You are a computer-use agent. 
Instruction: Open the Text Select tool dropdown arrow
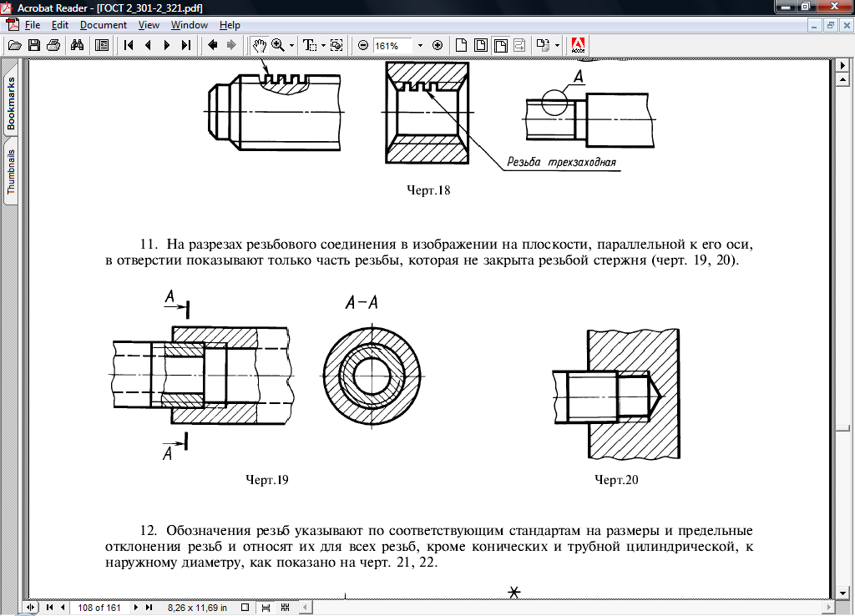tap(323, 46)
